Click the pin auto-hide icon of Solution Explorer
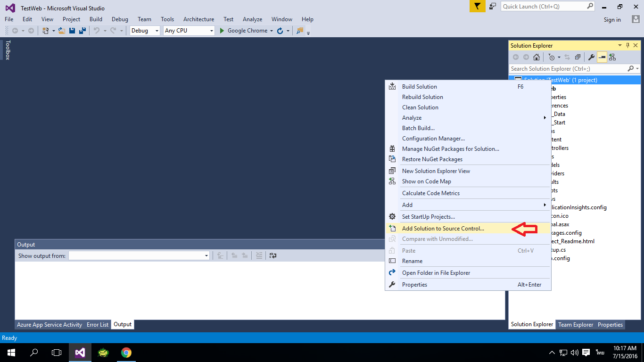 [627, 45]
